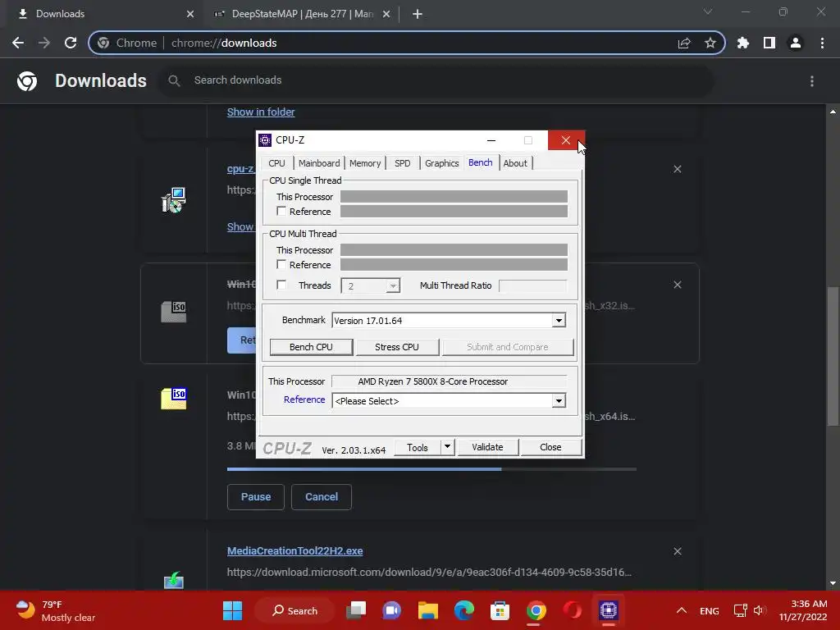Cancel the Win10 x64 ISO download

[322, 496]
